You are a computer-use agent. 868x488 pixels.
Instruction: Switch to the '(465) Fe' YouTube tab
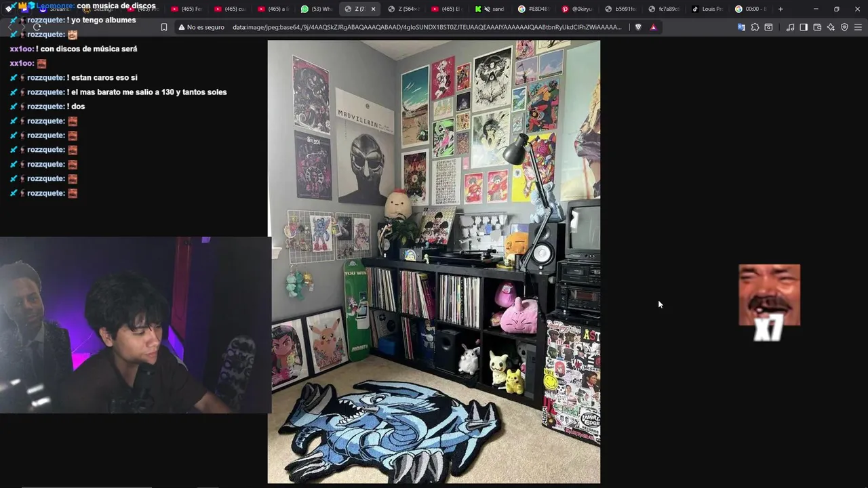(x=186, y=9)
